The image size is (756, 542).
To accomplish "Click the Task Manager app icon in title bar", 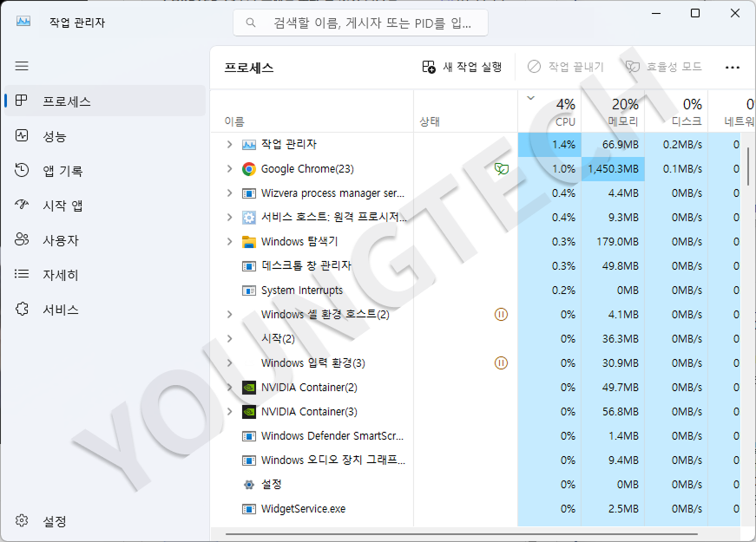I will point(23,21).
